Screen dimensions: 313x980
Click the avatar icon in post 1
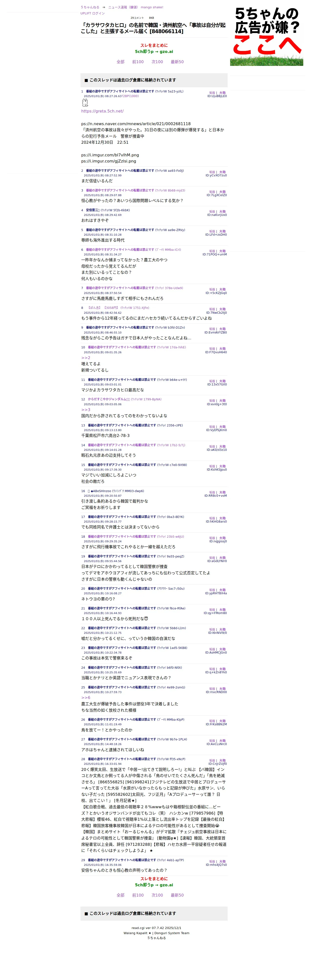point(85,103)
